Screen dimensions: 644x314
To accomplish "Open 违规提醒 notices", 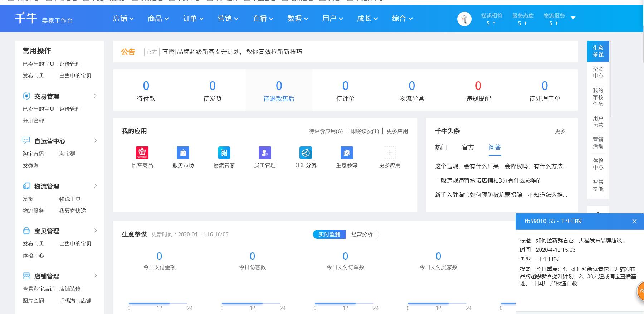I will (478, 91).
